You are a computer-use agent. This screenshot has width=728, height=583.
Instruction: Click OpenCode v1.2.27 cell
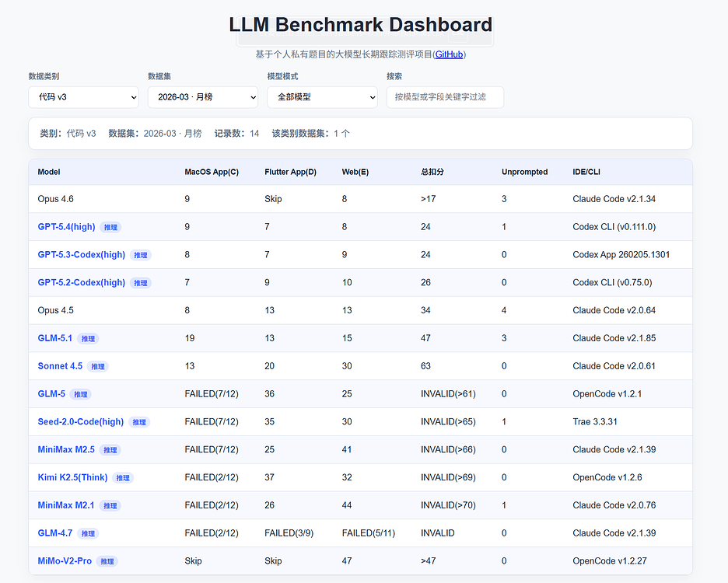pyautogui.click(x=610, y=560)
